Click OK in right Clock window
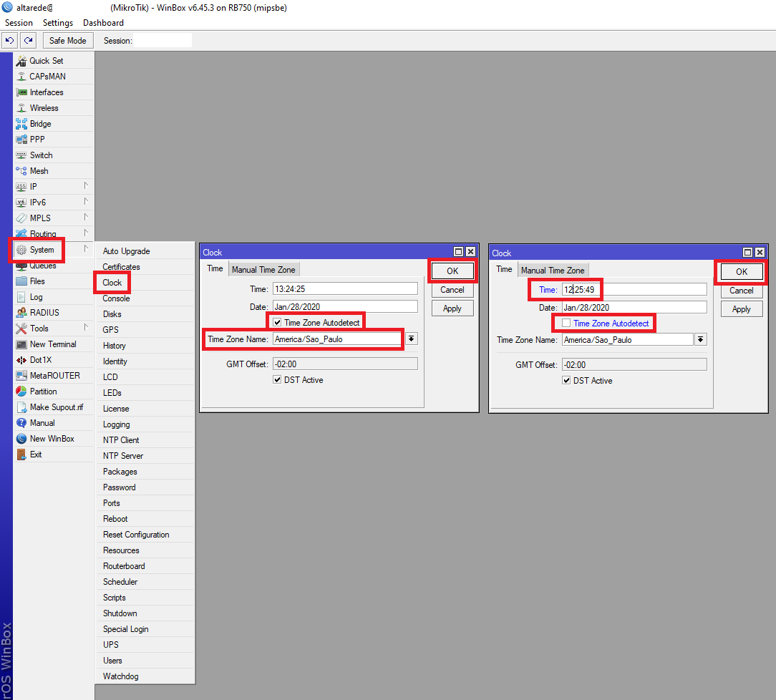776x700 pixels. click(742, 271)
